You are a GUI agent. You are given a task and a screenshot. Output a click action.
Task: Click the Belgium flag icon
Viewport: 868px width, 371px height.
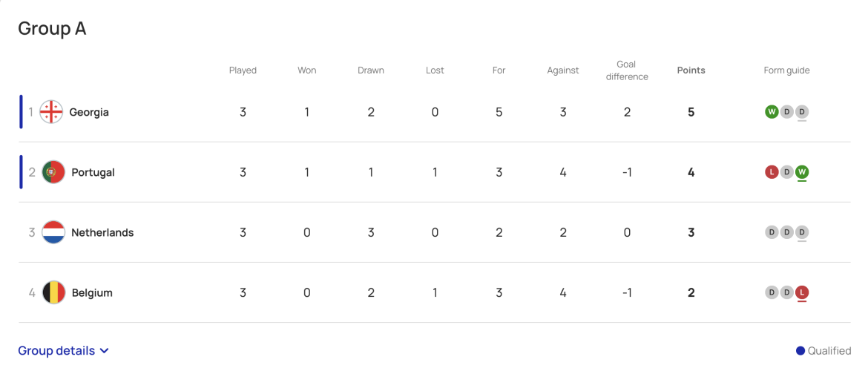[53, 292]
